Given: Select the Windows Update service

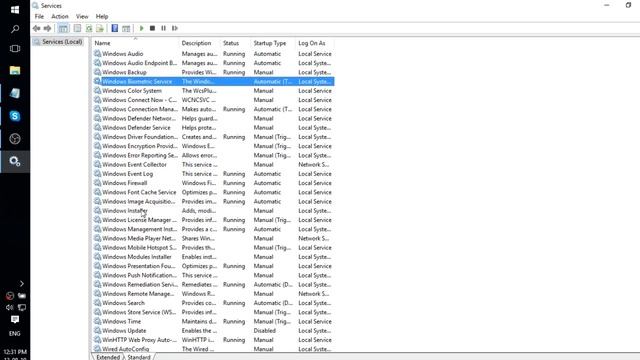Looking at the screenshot, I should click(213, 331).
